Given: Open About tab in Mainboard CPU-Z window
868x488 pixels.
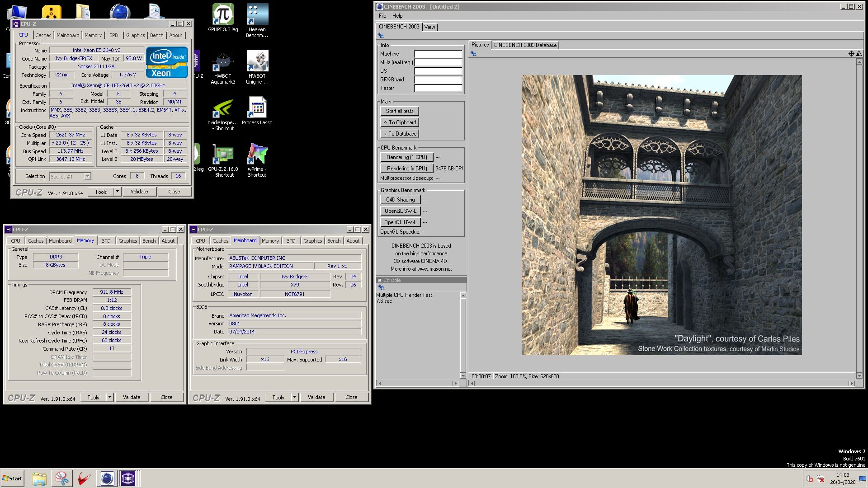Looking at the screenshot, I should (x=353, y=241).
